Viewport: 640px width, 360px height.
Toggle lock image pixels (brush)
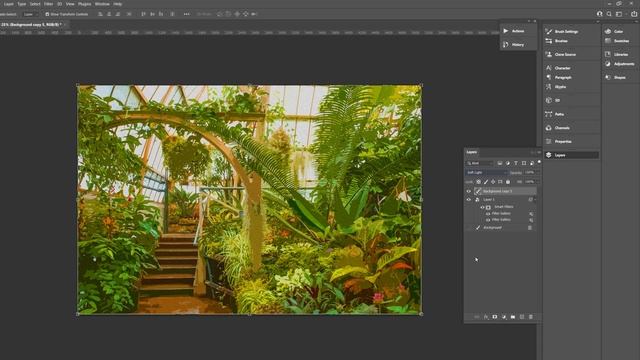pyautogui.click(x=486, y=182)
